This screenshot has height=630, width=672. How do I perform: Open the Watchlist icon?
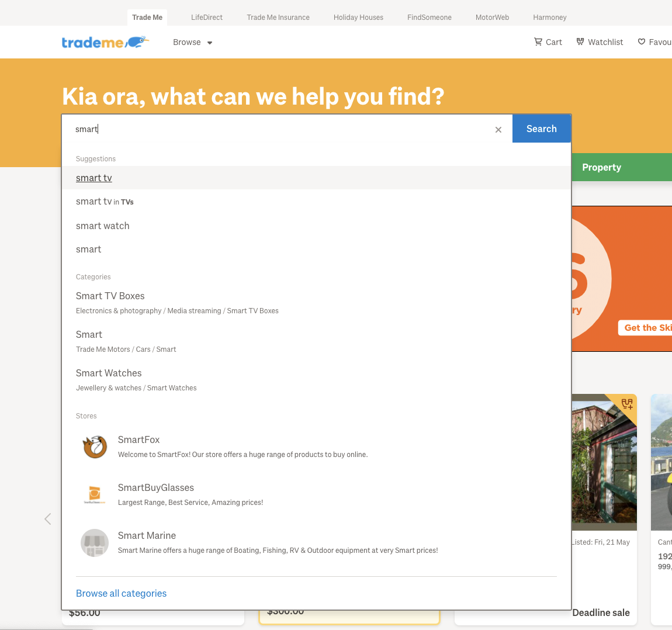tap(580, 41)
